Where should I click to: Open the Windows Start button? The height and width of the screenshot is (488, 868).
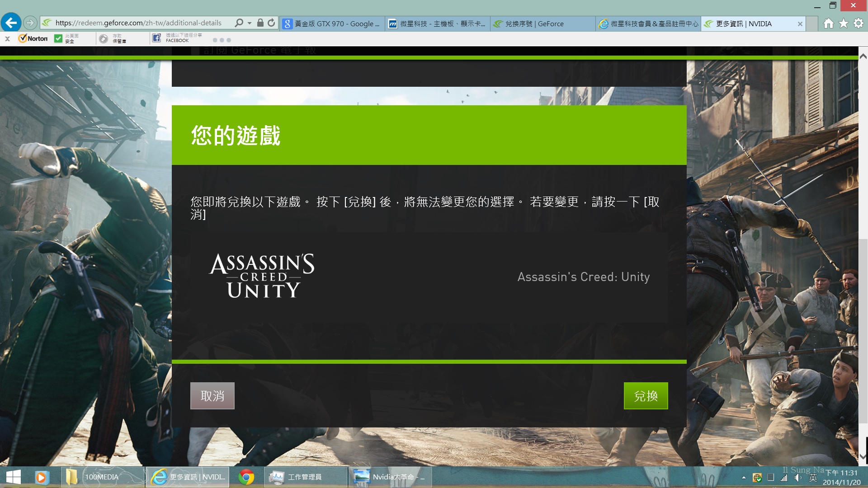pos(14,477)
